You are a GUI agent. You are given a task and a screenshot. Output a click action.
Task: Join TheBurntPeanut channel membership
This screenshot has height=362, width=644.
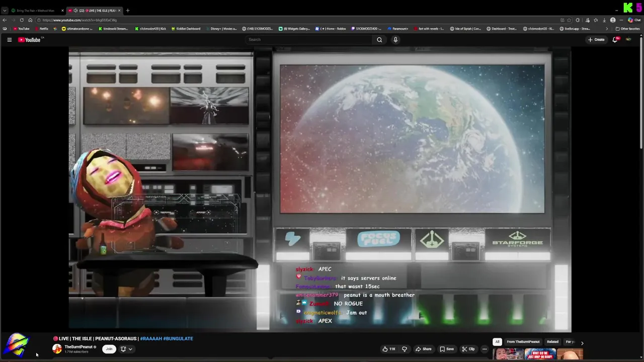point(109,349)
